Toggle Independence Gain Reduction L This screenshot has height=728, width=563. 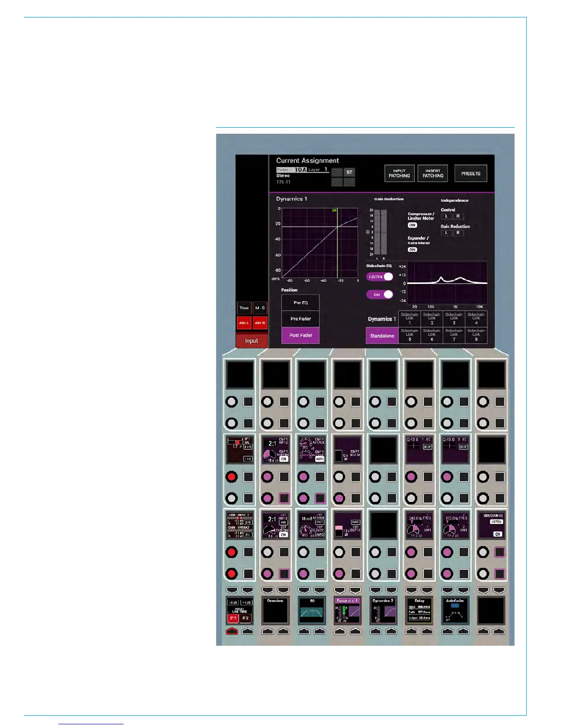pos(446,233)
